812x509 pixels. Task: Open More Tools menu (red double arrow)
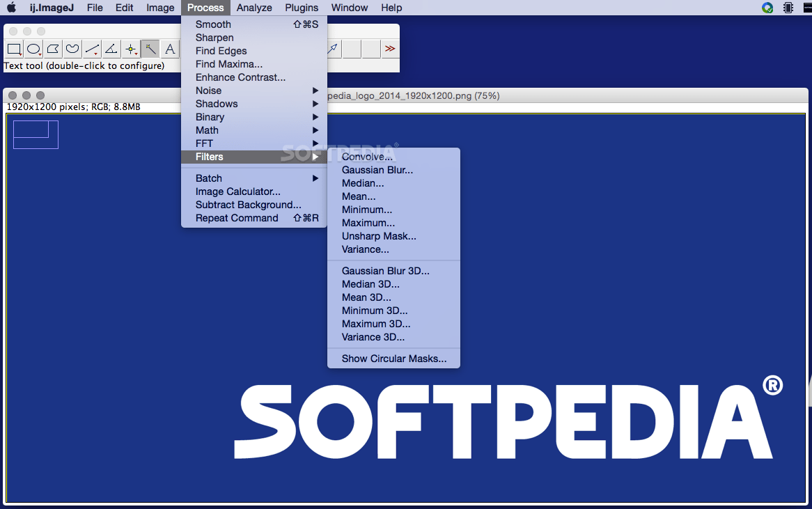coord(390,49)
